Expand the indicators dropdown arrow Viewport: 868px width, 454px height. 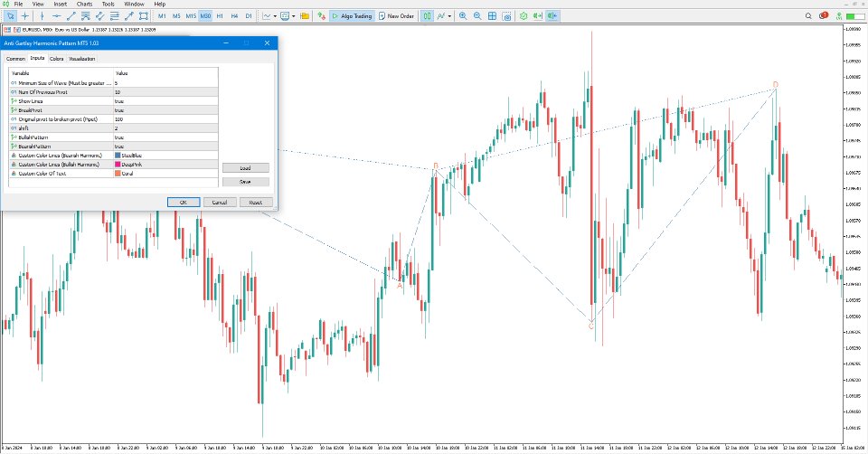449,16
